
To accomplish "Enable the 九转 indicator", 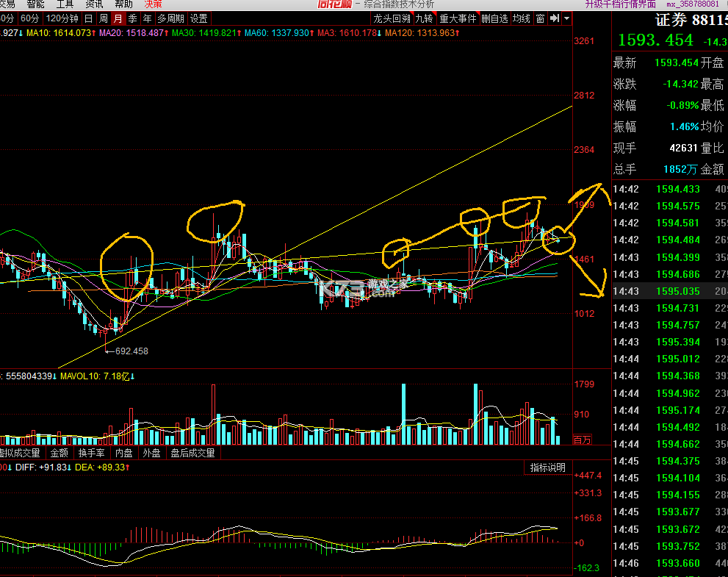I will point(424,18).
